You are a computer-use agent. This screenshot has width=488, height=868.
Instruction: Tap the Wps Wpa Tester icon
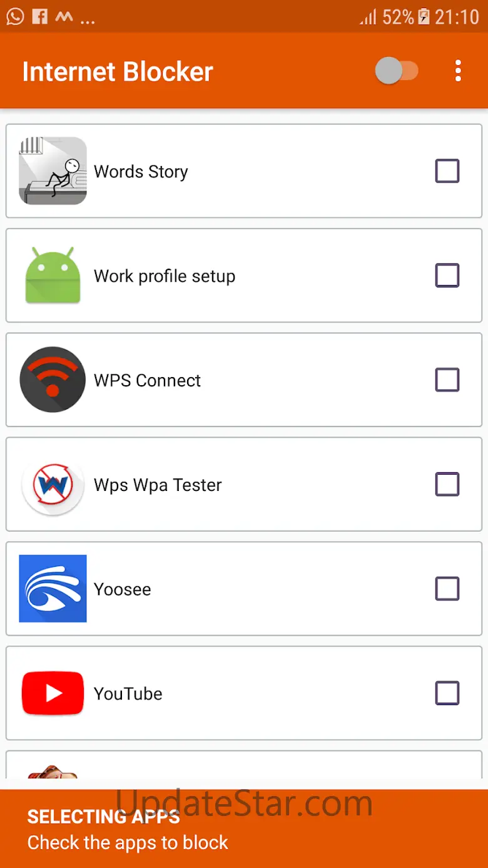[x=53, y=485]
